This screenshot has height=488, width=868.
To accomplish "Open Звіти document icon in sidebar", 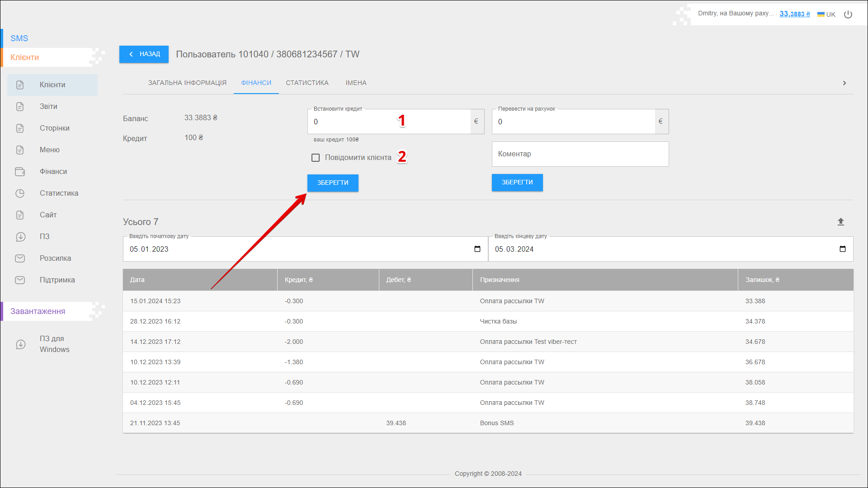I will coord(20,107).
